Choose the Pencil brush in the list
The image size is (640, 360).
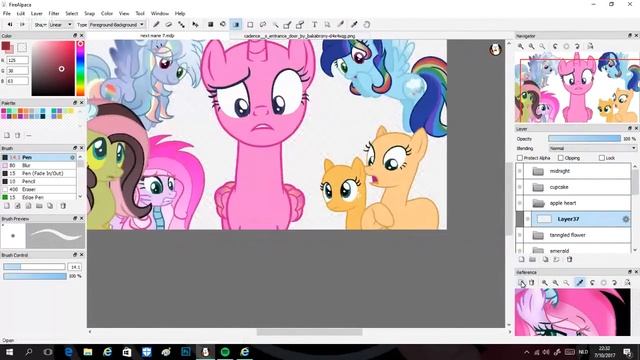click(x=38, y=181)
